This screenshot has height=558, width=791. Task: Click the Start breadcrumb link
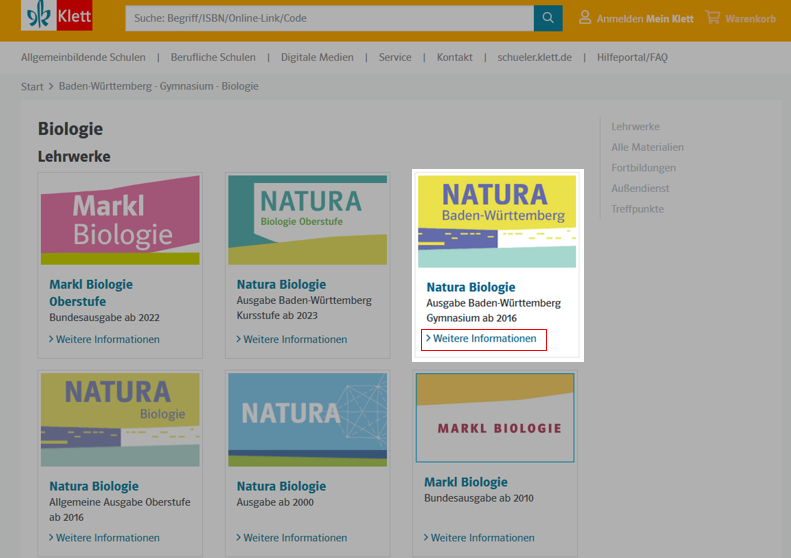pos(32,87)
